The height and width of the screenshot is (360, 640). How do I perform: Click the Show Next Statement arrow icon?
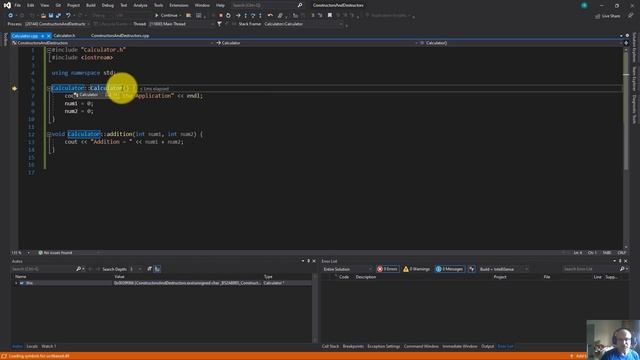(x=238, y=16)
